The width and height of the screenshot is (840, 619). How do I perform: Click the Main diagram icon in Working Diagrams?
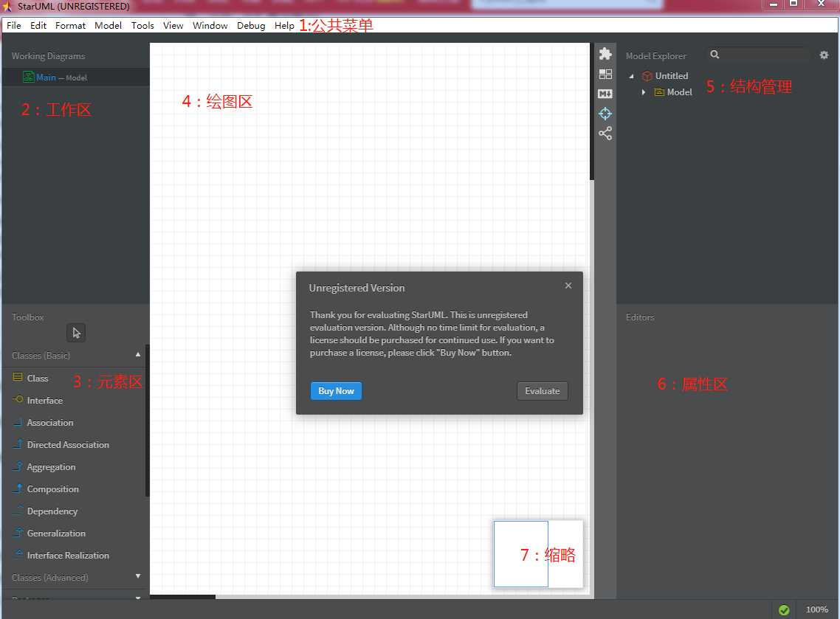[x=28, y=77]
